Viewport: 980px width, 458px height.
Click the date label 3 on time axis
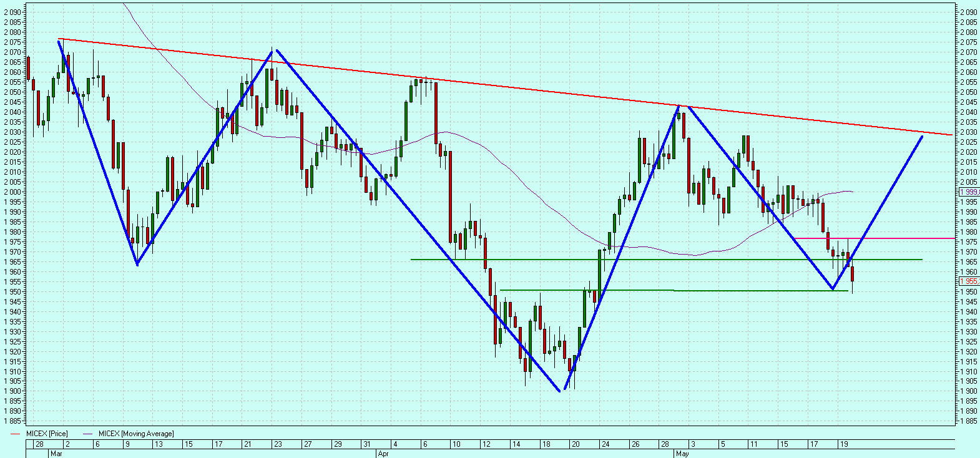pyautogui.click(x=693, y=444)
